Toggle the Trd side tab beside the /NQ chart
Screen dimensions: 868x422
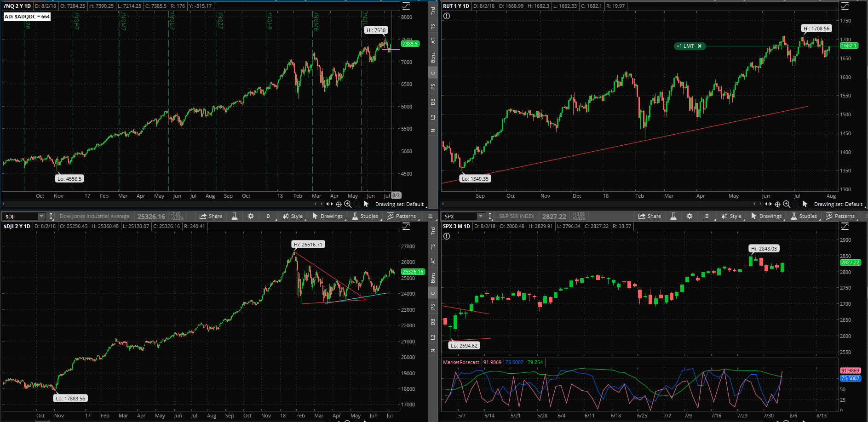(433, 11)
